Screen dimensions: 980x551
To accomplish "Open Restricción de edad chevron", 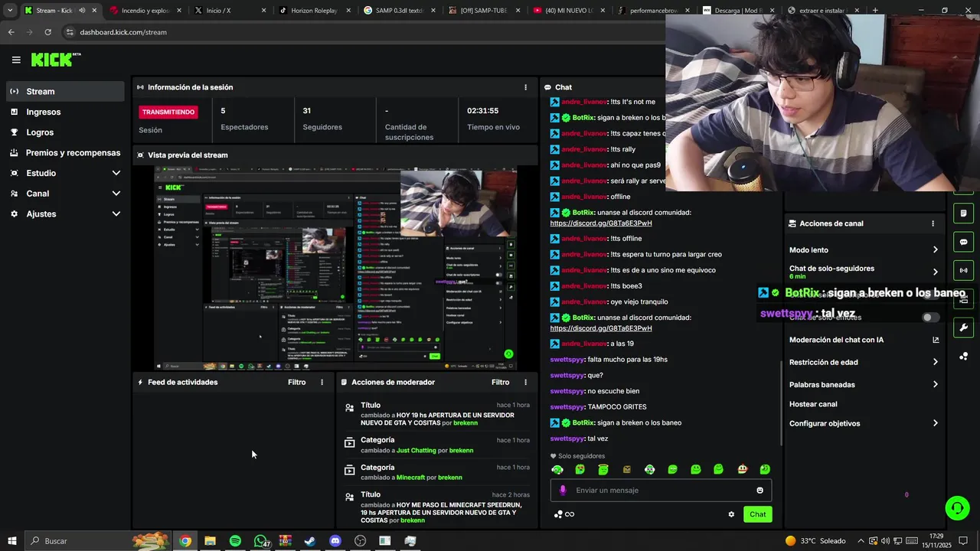I will (x=936, y=362).
